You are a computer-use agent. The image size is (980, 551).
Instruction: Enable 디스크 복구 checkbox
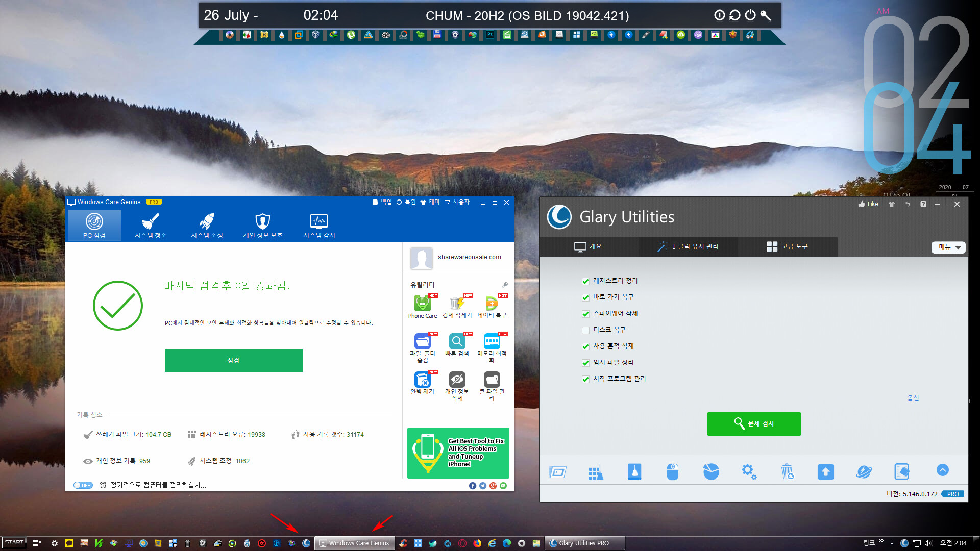pos(585,330)
